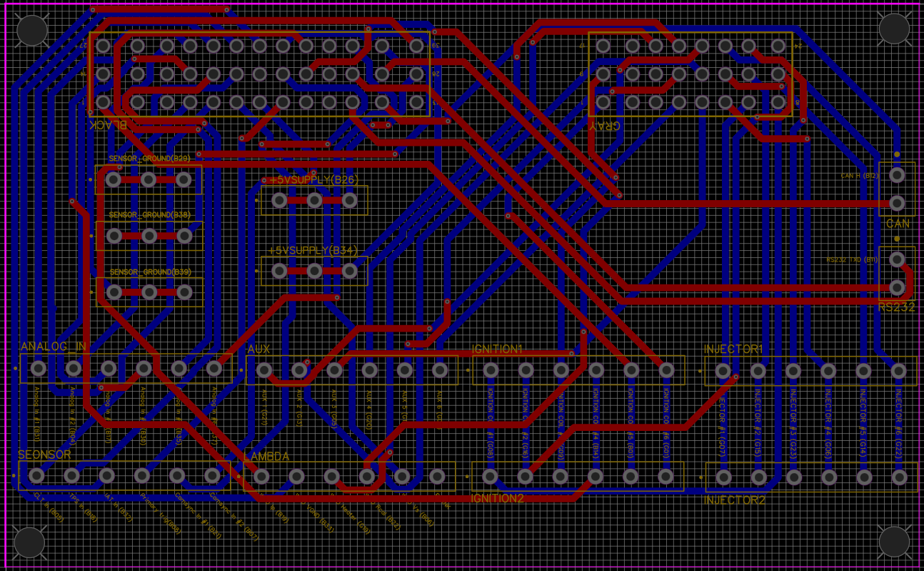Click the AUX 4 (G20) pin label
Screen dimensions: 924x571
click(x=368, y=409)
